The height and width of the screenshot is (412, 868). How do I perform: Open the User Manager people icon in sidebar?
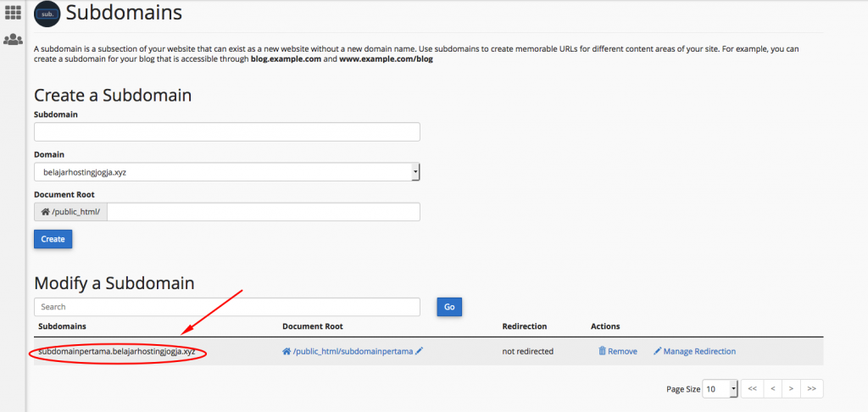(13, 40)
